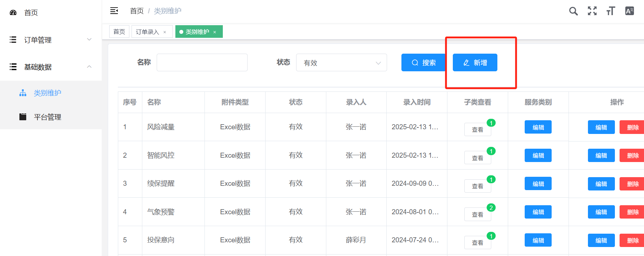This screenshot has height=256, width=644.
Task: Click 操作 column 编辑 for 风险减量 row
Action: point(601,127)
